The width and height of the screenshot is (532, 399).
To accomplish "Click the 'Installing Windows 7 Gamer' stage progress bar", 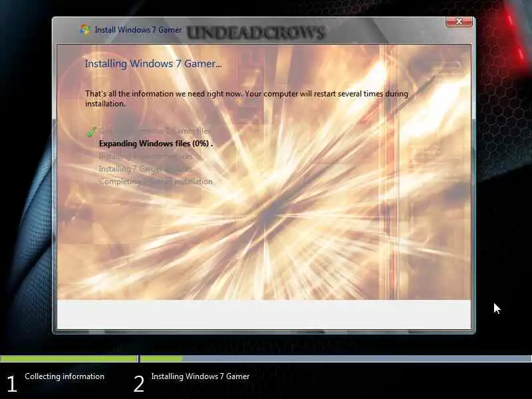I will tap(336, 358).
